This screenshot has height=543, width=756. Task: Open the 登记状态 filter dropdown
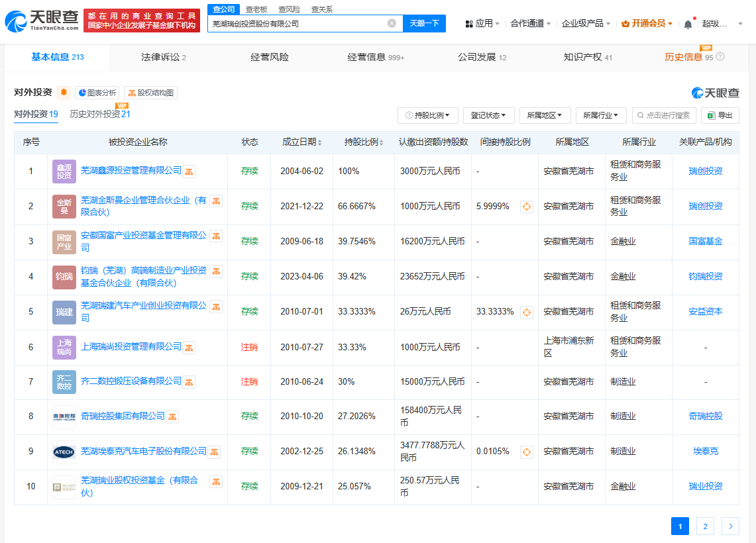[488, 115]
